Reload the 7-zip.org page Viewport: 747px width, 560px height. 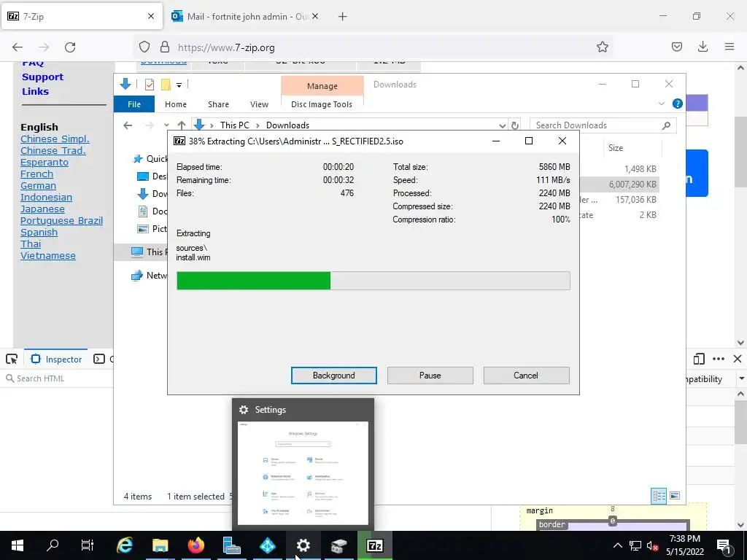70,47
